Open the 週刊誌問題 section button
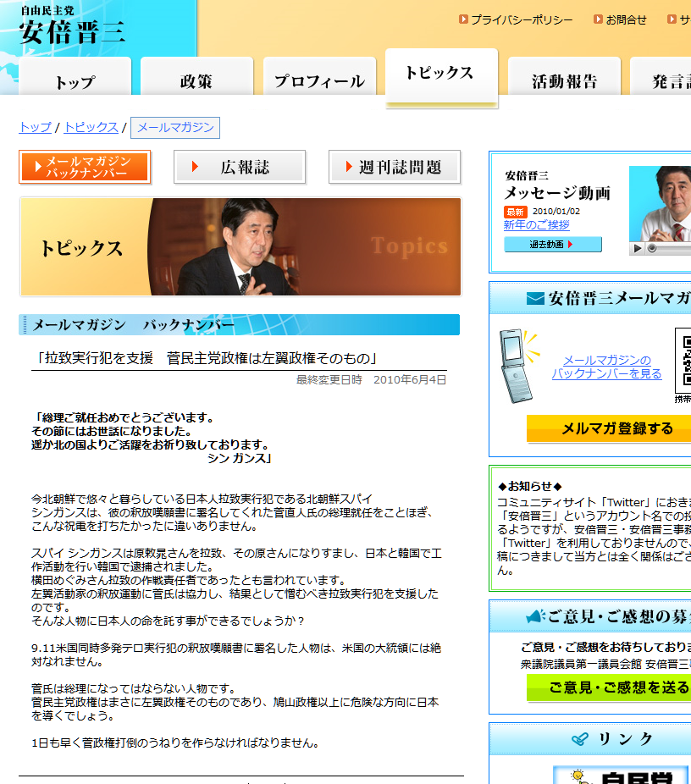 click(395, 167)
